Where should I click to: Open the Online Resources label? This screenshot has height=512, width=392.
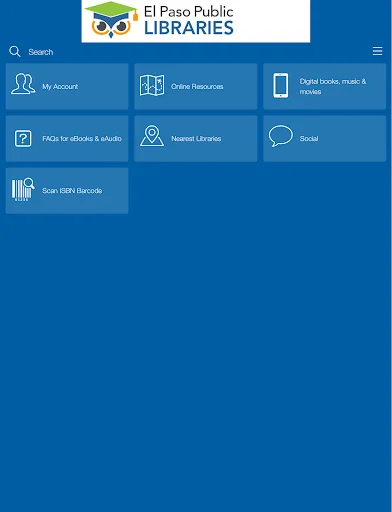[197, 87]
